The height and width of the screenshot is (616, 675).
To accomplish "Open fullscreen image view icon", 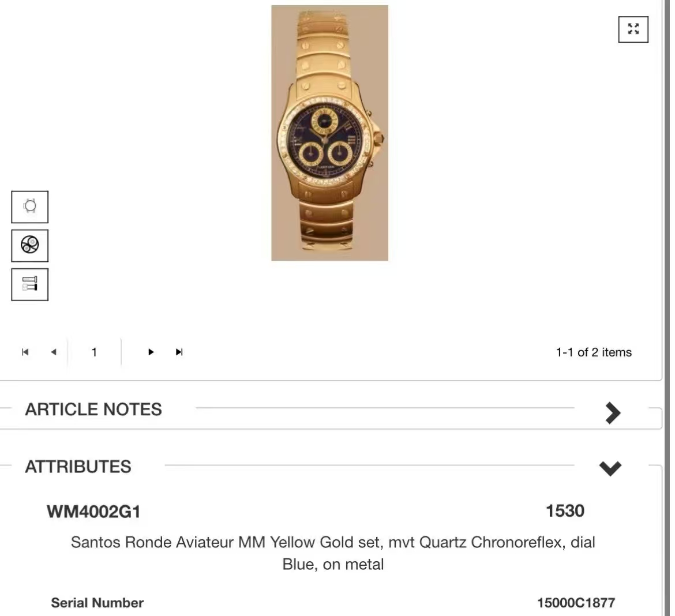I will coord(633,29).
